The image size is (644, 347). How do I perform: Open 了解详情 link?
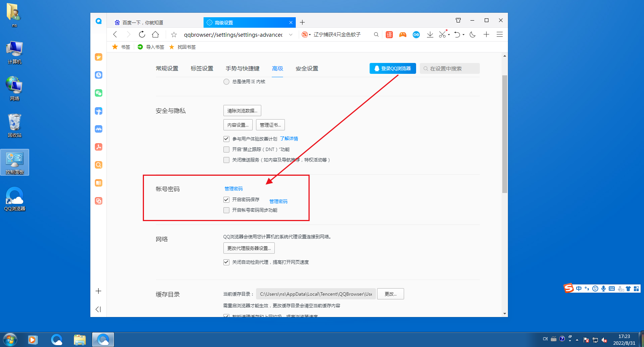pyautogui.click(x=289, y=139)
